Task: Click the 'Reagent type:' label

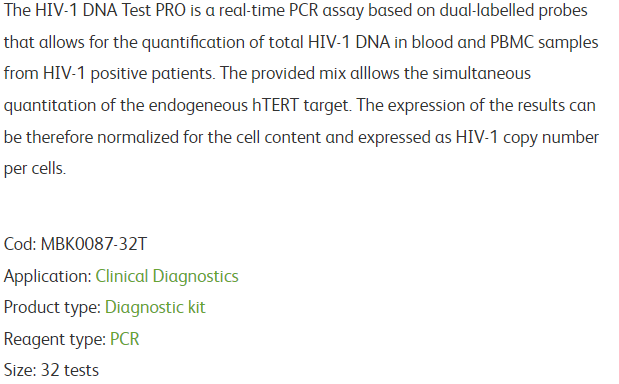Action: click(x=55, y=339)
